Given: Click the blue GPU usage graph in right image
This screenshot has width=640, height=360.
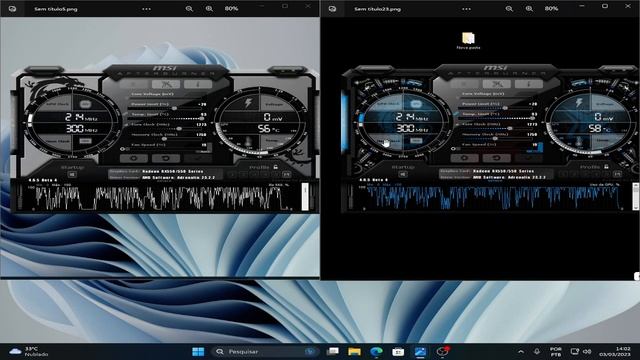Looking at the screenshot, I should 492,198.
